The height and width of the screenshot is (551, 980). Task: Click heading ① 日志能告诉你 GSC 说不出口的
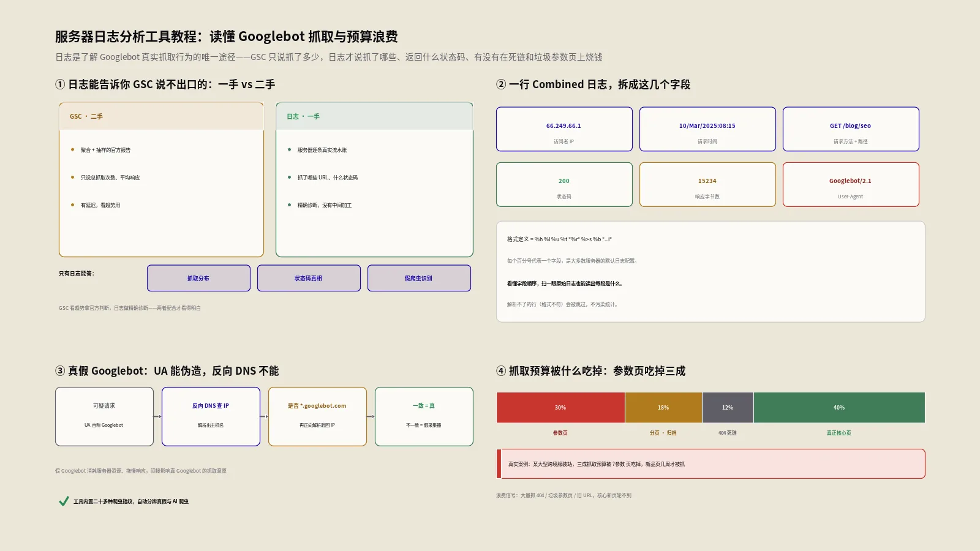coord(165,84)
